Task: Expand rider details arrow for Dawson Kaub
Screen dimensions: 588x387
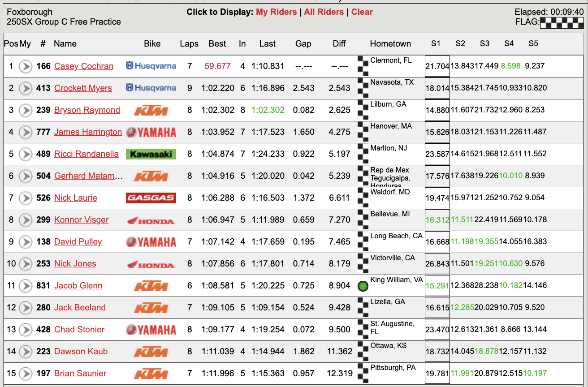Action: pyautogui.click(x=26, y=352)
